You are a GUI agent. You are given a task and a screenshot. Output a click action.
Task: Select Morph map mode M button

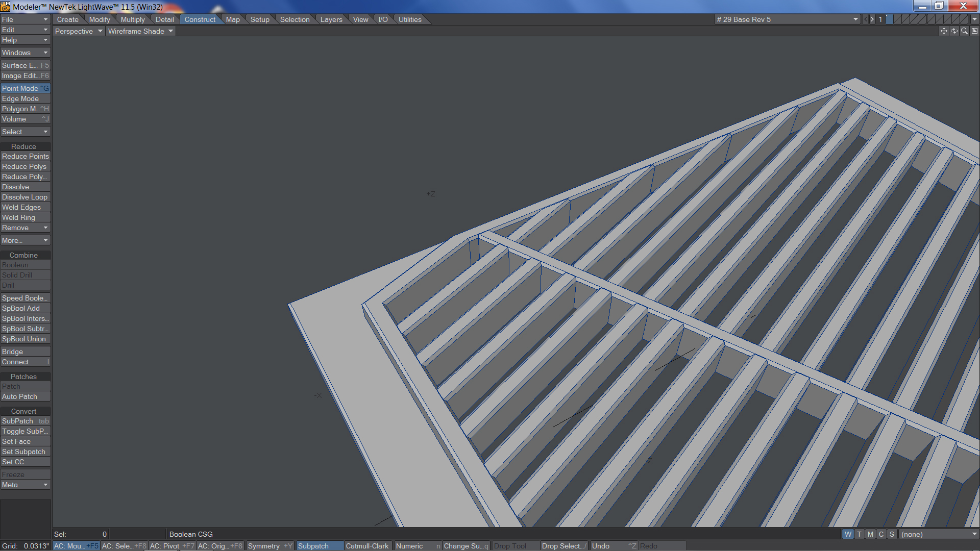point(870,534)
